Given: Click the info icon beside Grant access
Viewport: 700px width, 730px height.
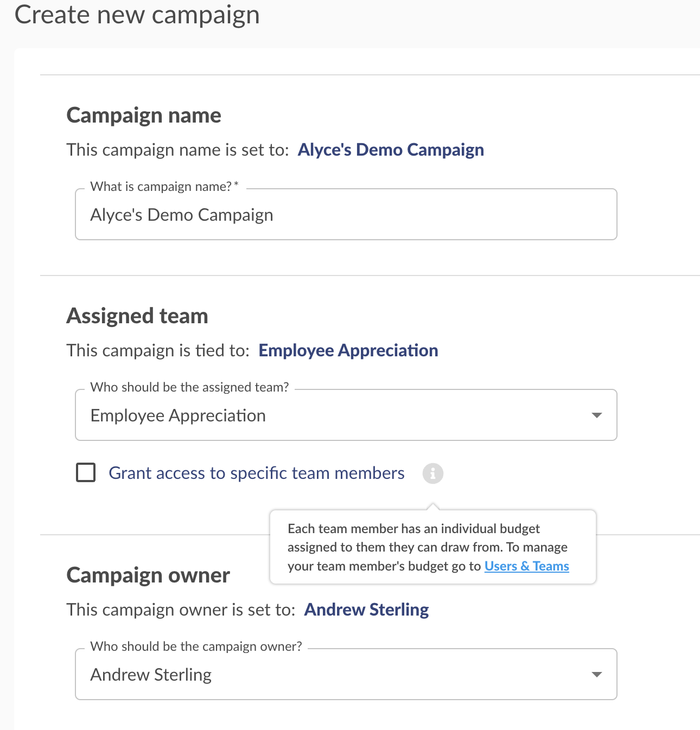Looking at the screenshot, I should point(433,473).
